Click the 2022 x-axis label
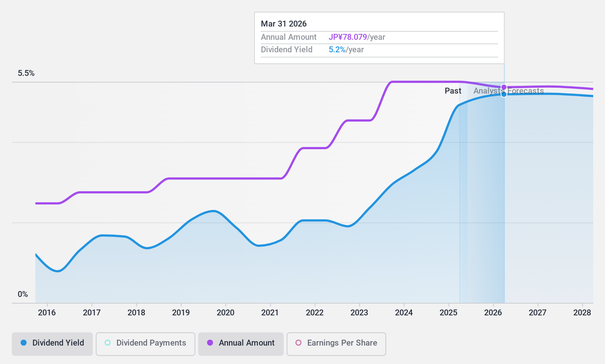 pos(315,313)
